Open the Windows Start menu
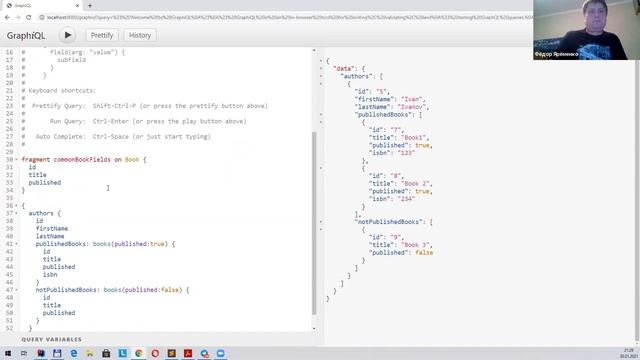The width and height of the screenshot is (640, 360). (8, 353)
